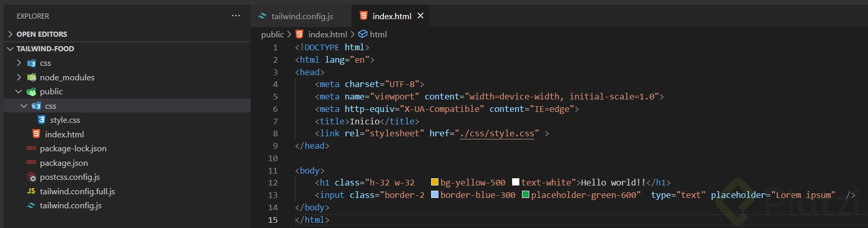Click symbol cube icon in breadcrumb
868x228 pixels.
[363, 34]
